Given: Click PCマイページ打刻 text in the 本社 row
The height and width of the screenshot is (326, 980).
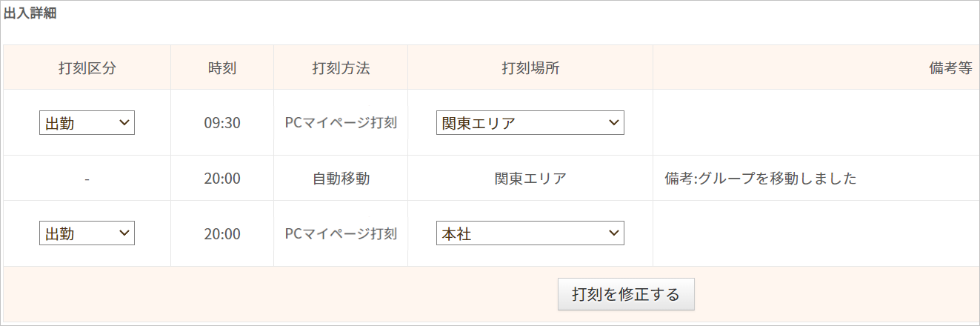Looking at the screenshot, I should pyautogui.click(x=341, y=234).
